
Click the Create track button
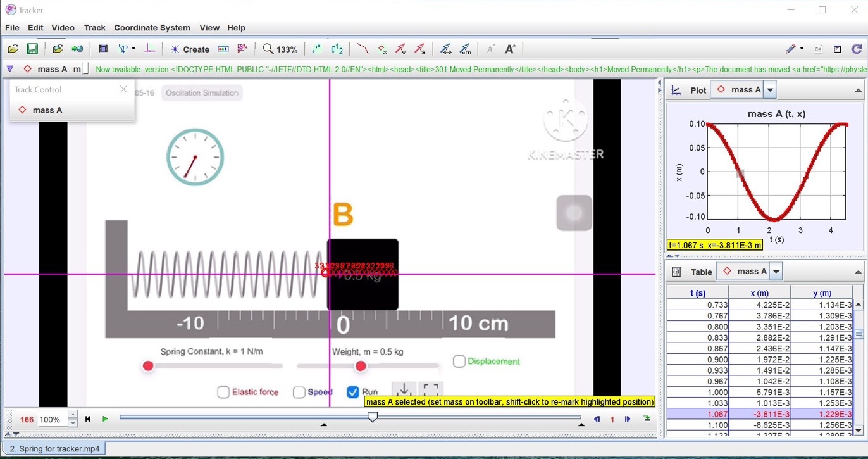coord(190,49)
